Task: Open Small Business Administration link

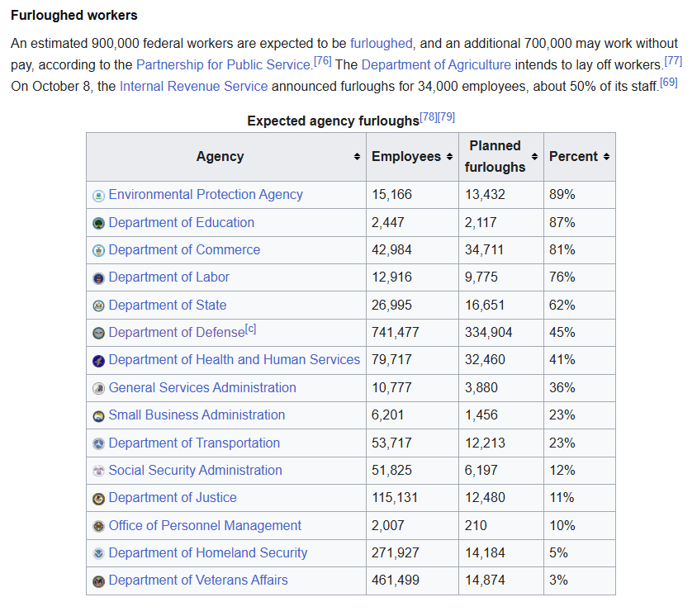Action: pyautogui.click(x=197, y=415)
